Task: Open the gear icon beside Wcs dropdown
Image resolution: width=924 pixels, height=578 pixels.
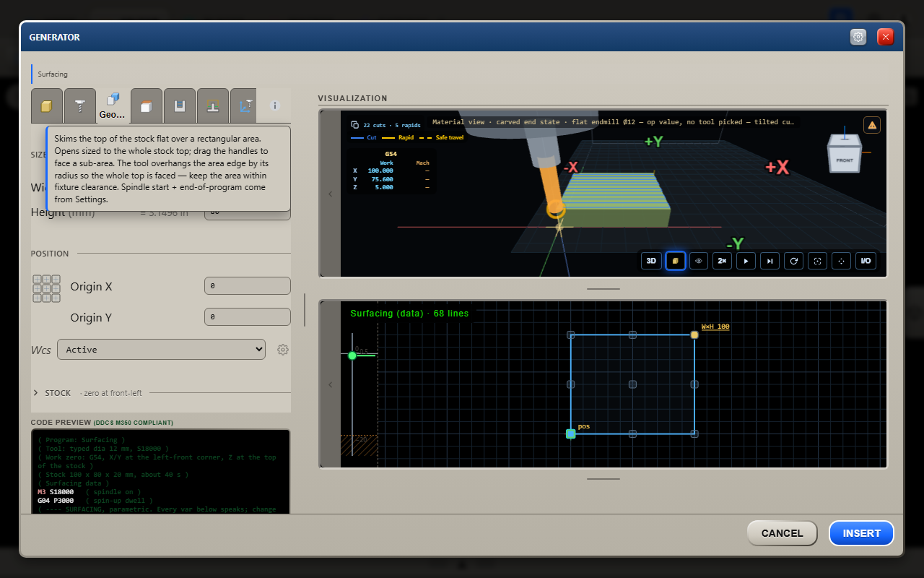Action: (283, 350)
